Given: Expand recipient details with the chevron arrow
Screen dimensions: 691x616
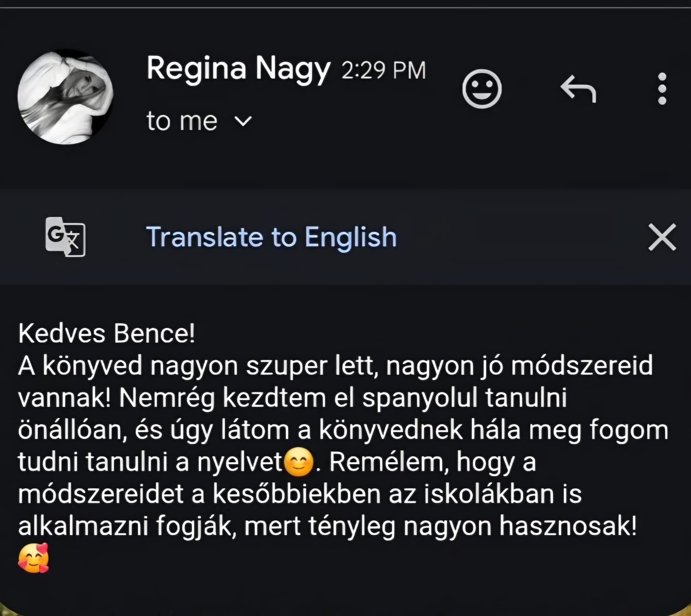Looking at the screenshot, I should click(x=243, y=121).
